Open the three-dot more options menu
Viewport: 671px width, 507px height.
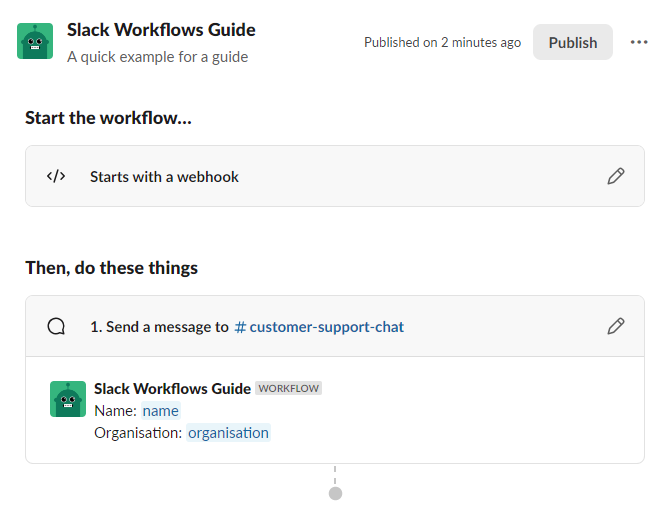639,42
